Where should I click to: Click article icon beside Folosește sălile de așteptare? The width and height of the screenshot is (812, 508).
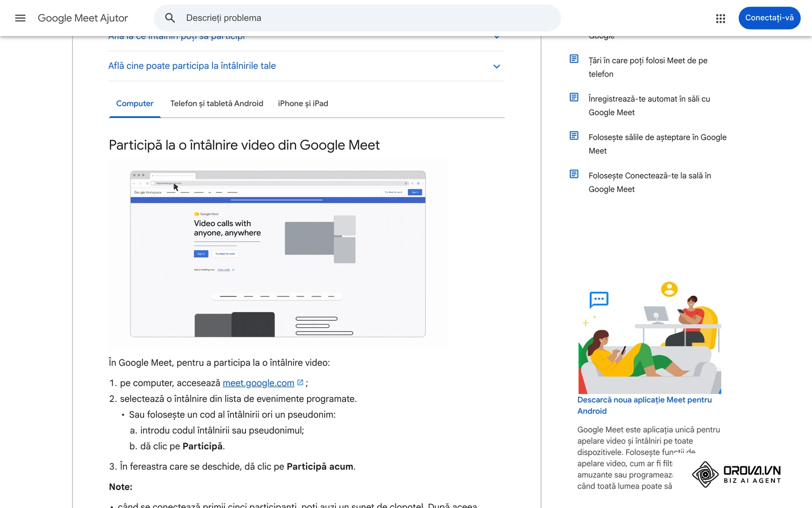[x=574, y=136]
